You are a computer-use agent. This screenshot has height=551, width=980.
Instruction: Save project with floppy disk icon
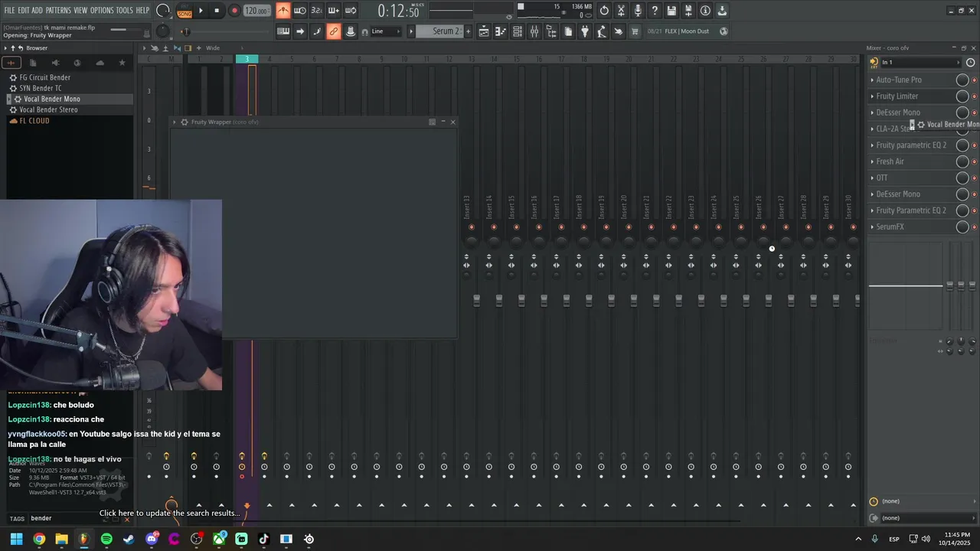(x=671, y=11)
